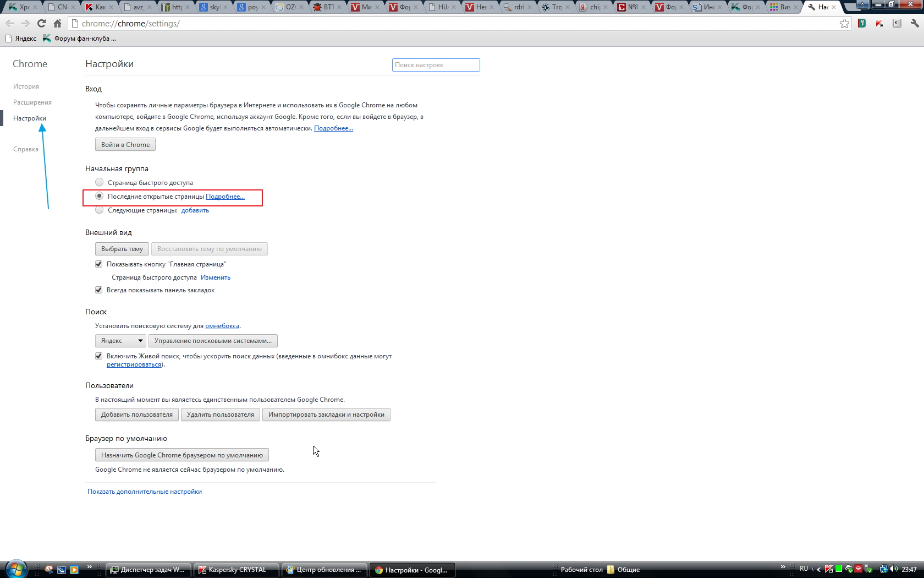Image resolution: width=924 pixels, height=578 pixels.
Task: Open 'Диспетчер задач' from the taskbar
Action: click(148, 570)
